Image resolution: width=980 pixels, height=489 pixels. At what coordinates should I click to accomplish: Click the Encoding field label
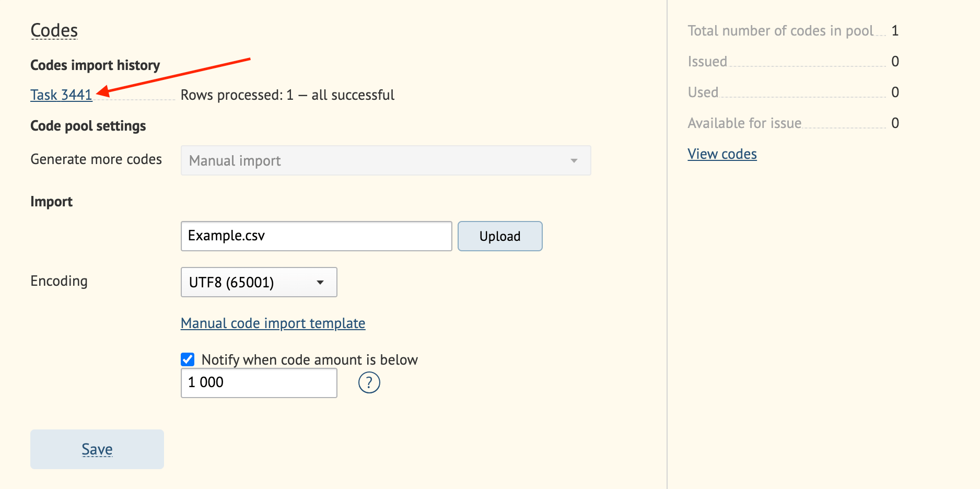[59, 281]
